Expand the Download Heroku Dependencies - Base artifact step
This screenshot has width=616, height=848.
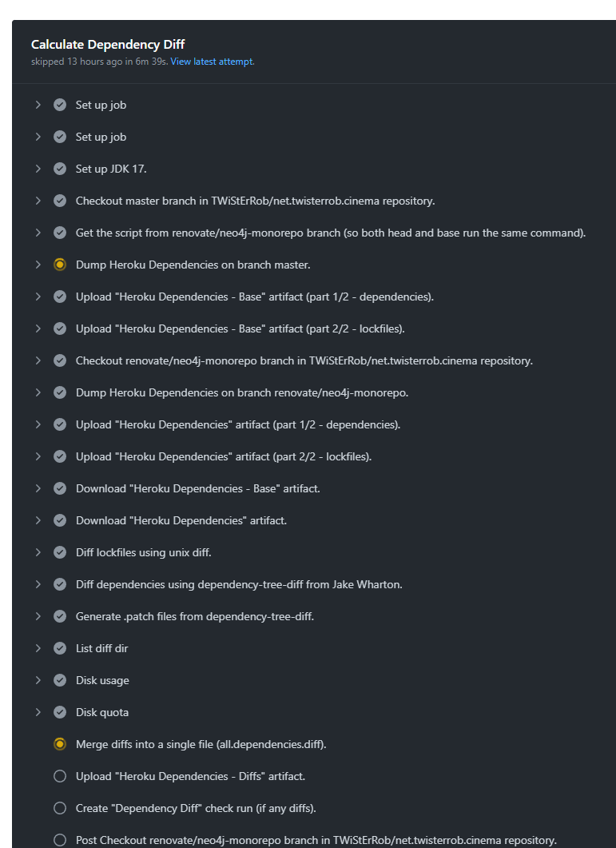[38, 488]
